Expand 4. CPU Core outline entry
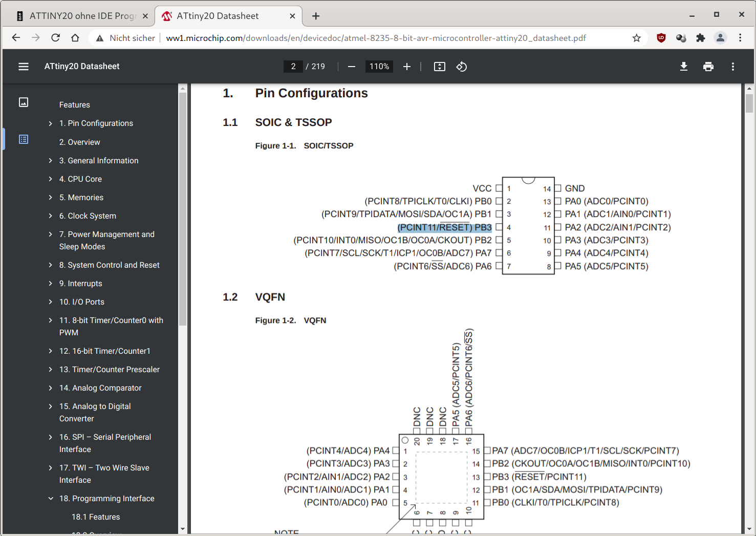This screenshot has height=536, width=756. tap(50, 179)
